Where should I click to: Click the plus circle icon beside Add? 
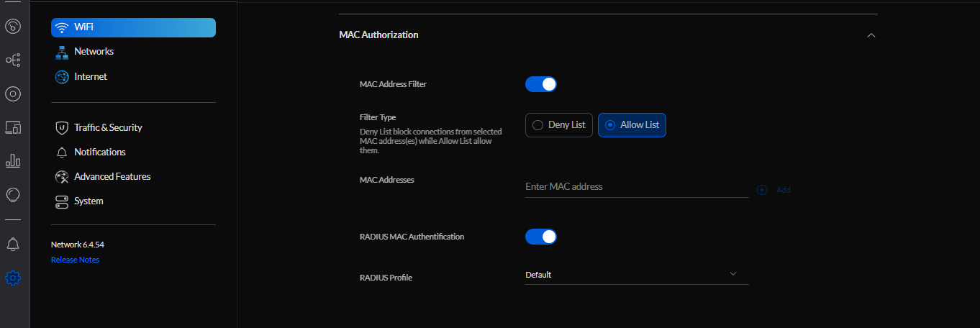point(762,190)
